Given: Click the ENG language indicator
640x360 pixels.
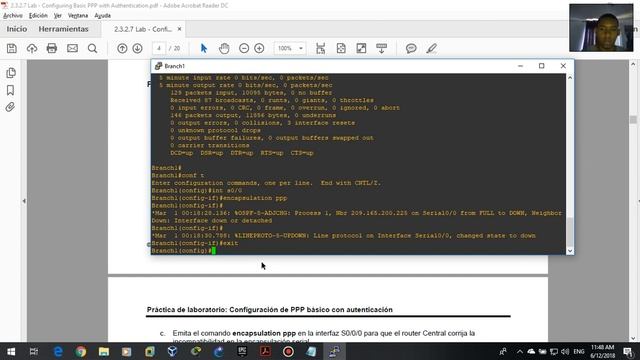Looking at the screenshot, I should pos(579,351).
